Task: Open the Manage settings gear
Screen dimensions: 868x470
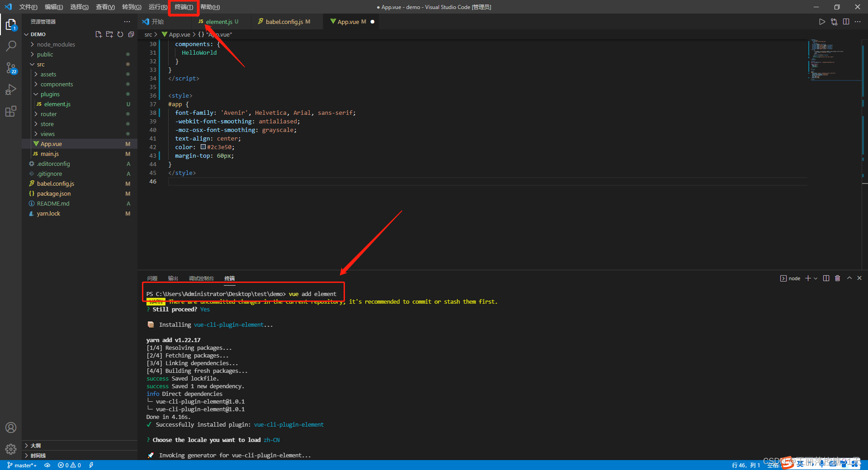Action: click(11, 449)
